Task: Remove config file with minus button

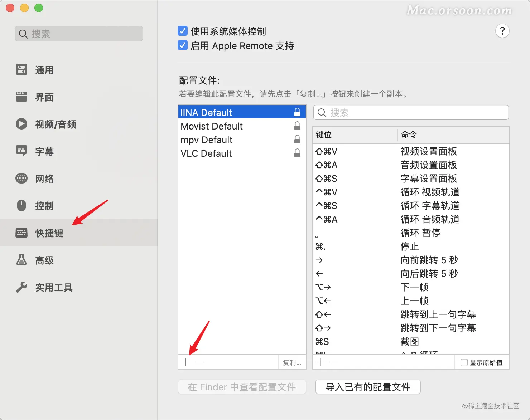Action: pos(200,362)
